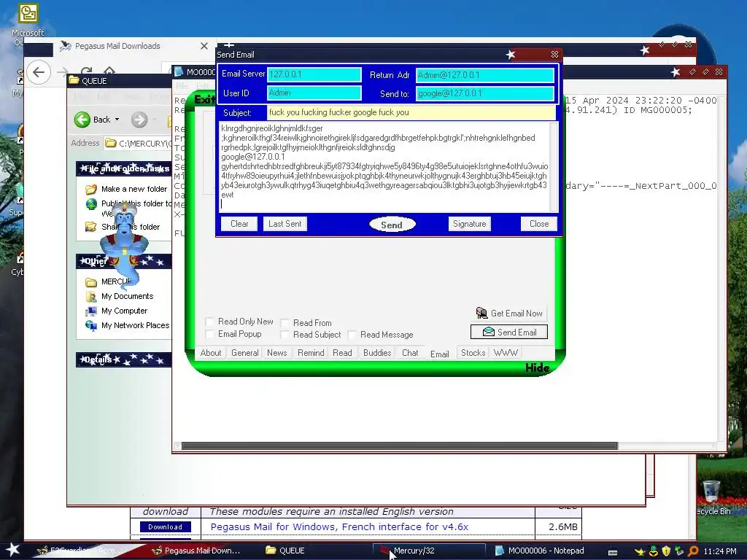
Task: Switch to the News tab
Action: pyautogui.click(x=276, y=353)
